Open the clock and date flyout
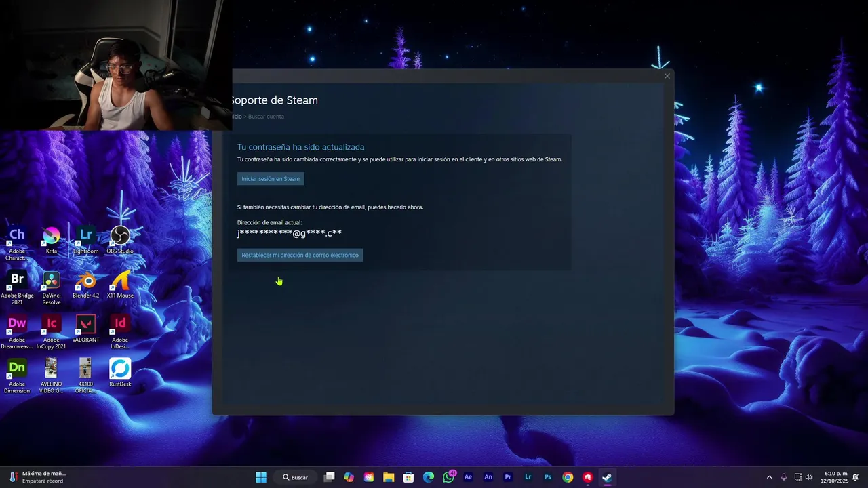Image resolution: width=868 pixels, height=488 pixels. tap(836, 477)
